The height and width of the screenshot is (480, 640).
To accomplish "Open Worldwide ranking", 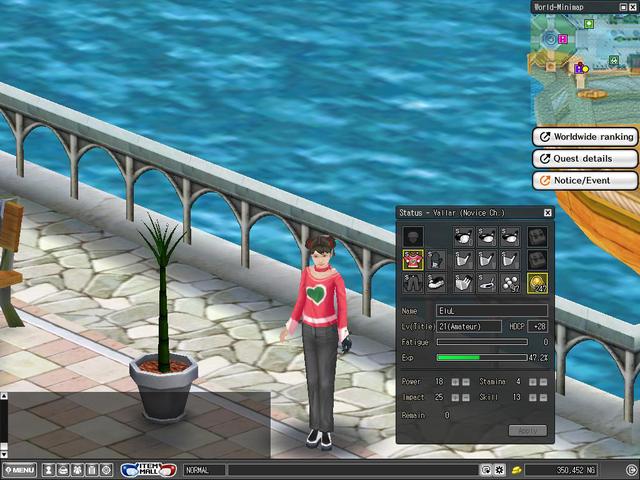I will [x=586, y=137].
